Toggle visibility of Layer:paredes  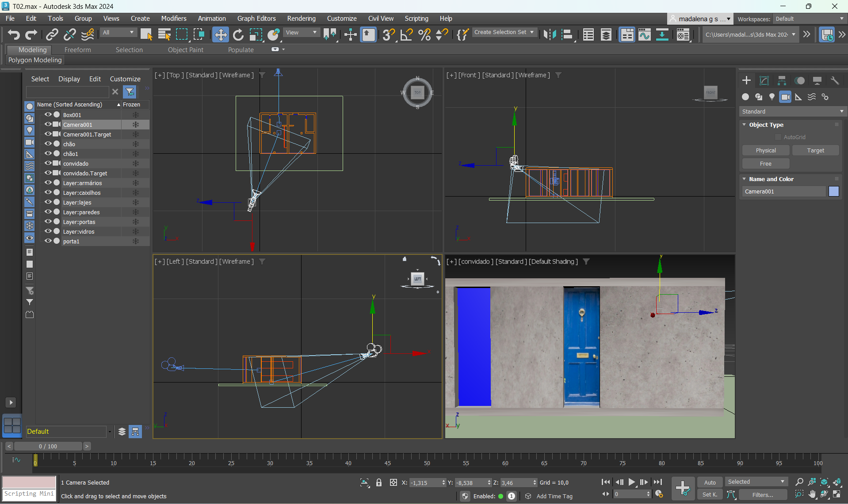coord(48,212)
